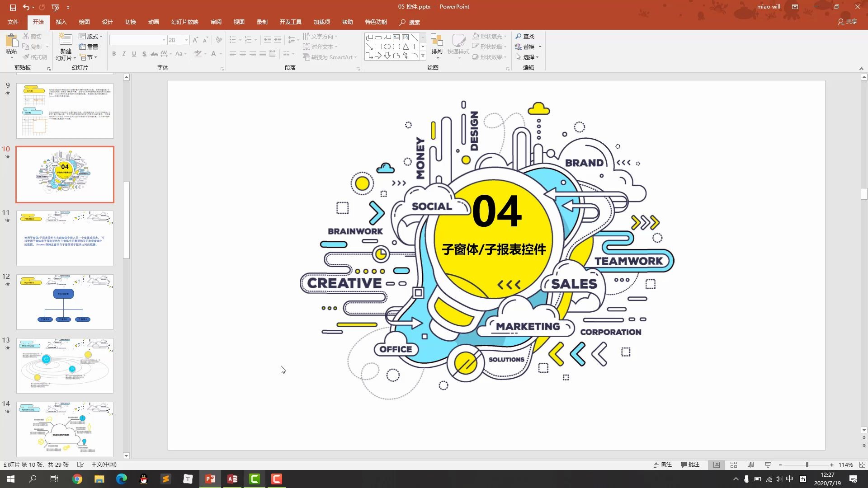This screenshot has height=488, width=868.
Task: Switch to the Design tab
Action: [107, 22]
